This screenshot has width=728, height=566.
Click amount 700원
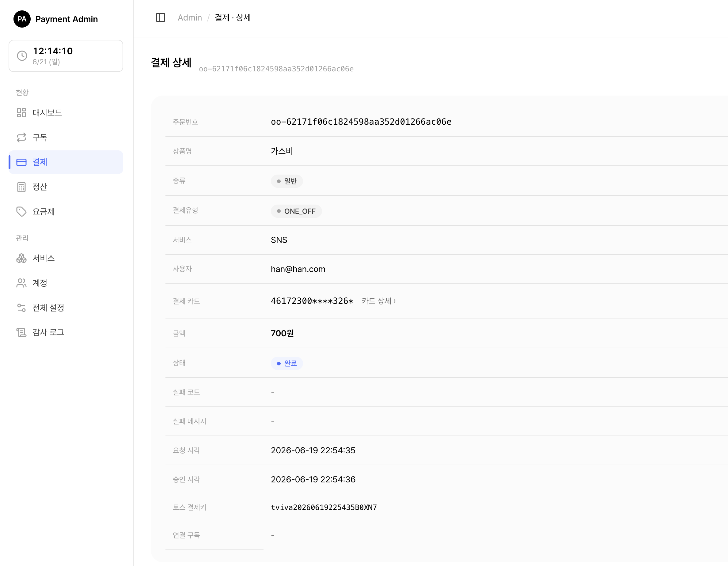click(x=282, y=334)
